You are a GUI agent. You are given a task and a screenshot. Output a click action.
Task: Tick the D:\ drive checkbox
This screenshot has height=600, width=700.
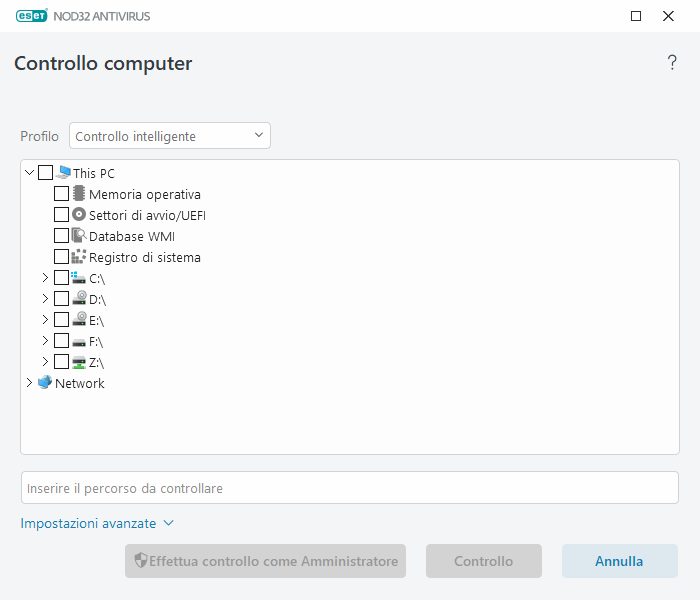coord(62,299)
